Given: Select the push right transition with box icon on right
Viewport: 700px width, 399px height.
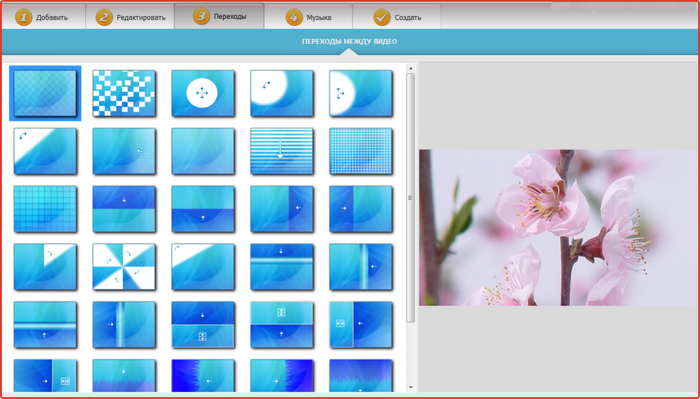Looking at the screenshot, I should tap(45, 376).
